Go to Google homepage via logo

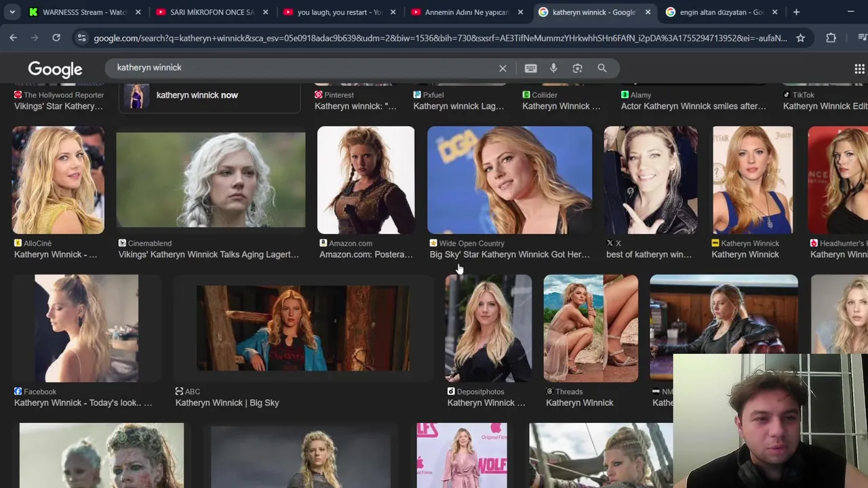[x=55, y=68]
